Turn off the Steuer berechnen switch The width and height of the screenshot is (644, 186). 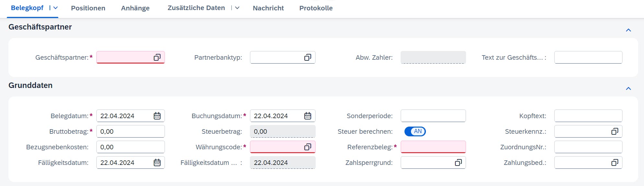pyautogui.click(x=415, y=131)
